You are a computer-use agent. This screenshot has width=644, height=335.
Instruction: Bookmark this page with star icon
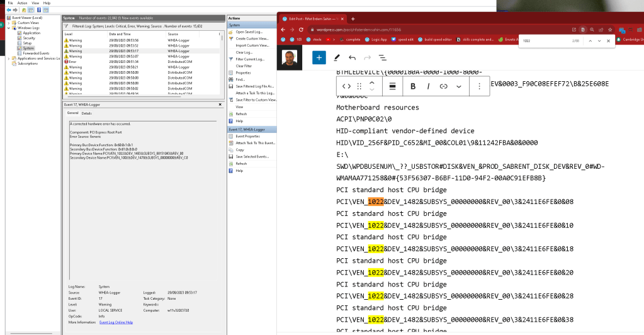(610, 30)
